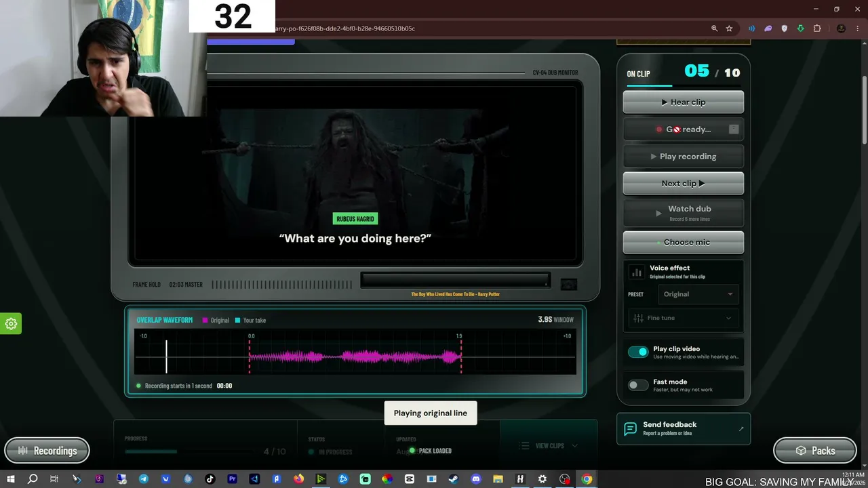868x488 pixels.
Task: Open Premiere Pro from the taskbar
Action: [x=233, y=479]
